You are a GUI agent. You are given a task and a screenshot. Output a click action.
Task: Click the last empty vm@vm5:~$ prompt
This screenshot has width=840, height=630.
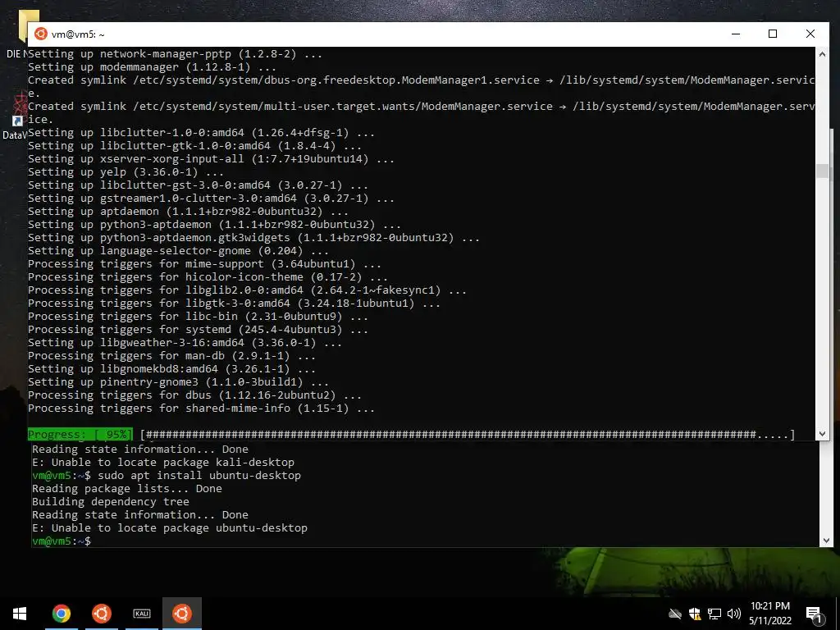click(x=62, y=541)
